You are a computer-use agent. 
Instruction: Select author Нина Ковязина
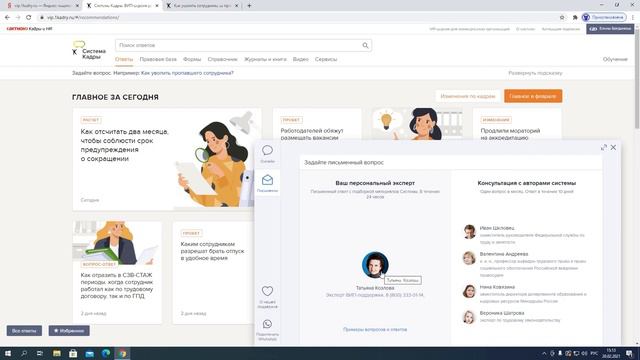(497, 287)
